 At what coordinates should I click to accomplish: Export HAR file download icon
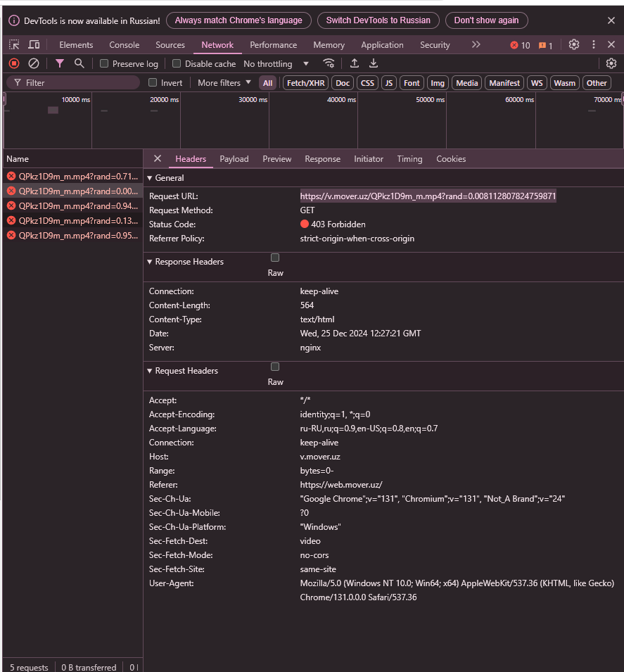point(374,63)
